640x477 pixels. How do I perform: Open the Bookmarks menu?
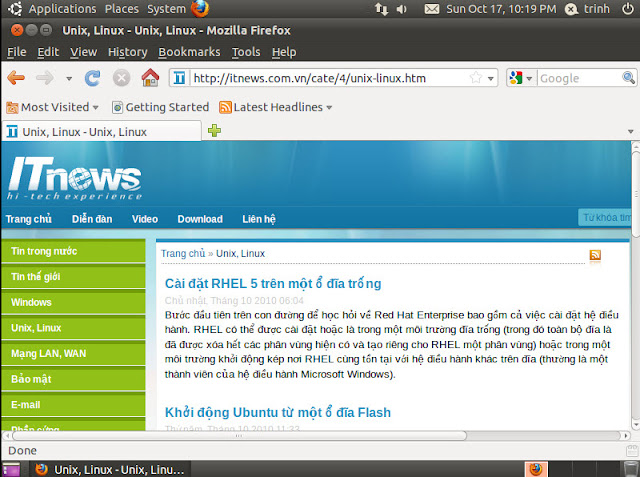tap(189, 52)
